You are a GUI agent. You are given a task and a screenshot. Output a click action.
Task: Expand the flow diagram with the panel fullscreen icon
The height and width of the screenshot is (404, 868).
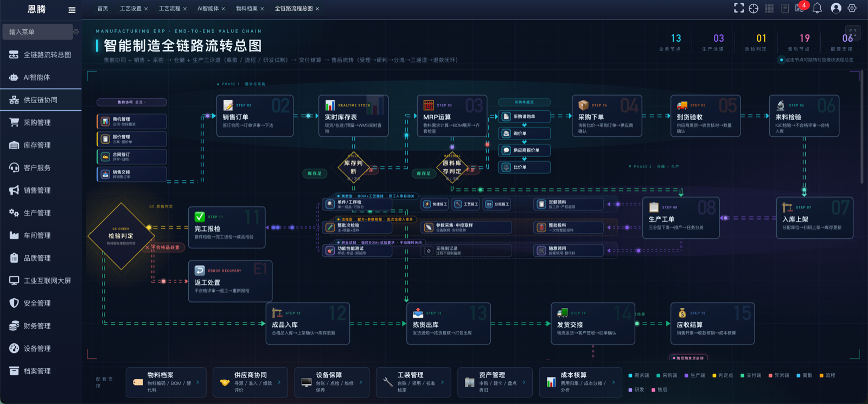853,33
